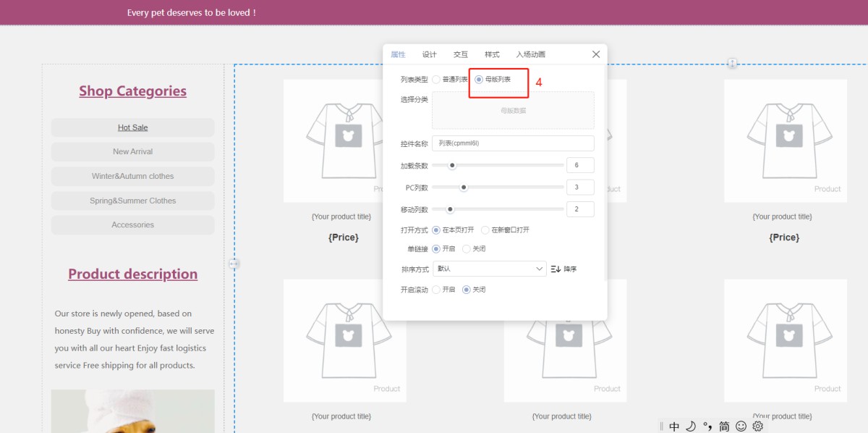Image resolution: width=868 pixels, height=433 pixels.
Task: Open the 入场动画 tab
Action: click(530, 54)
